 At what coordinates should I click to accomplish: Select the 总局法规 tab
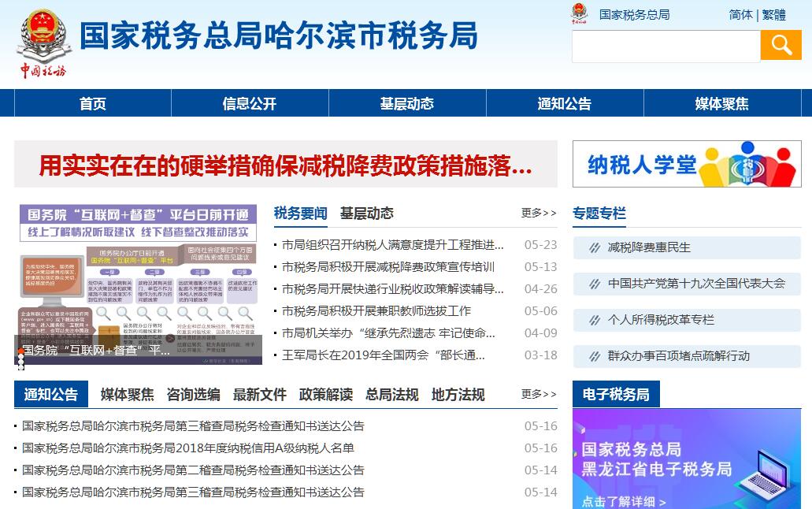point(392,395)
